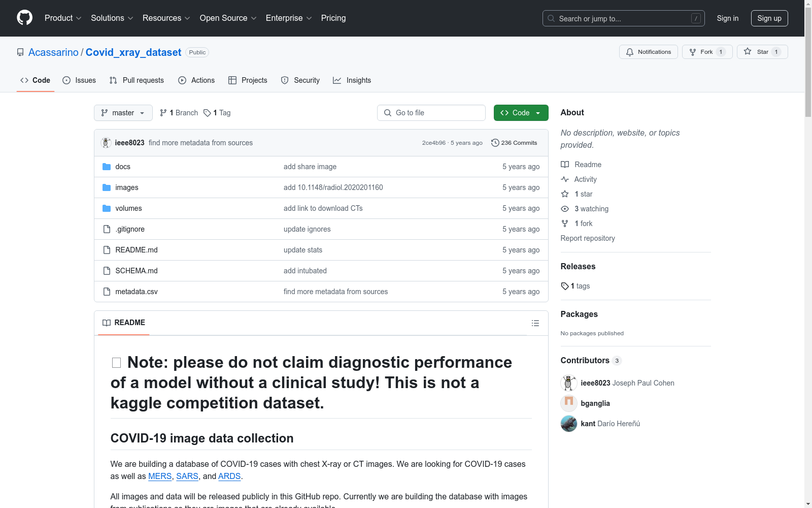
Task: Open the Open Source dropdown
Action: pos(228,18)
